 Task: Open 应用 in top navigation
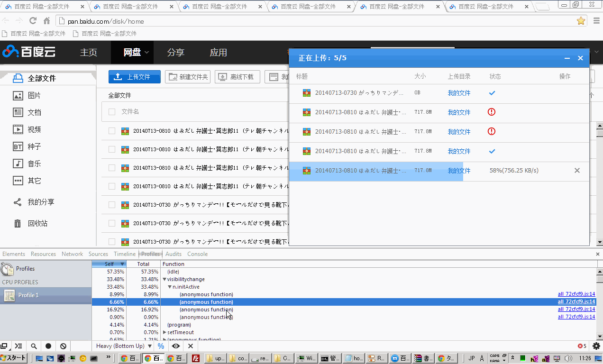tap(219, 53)
